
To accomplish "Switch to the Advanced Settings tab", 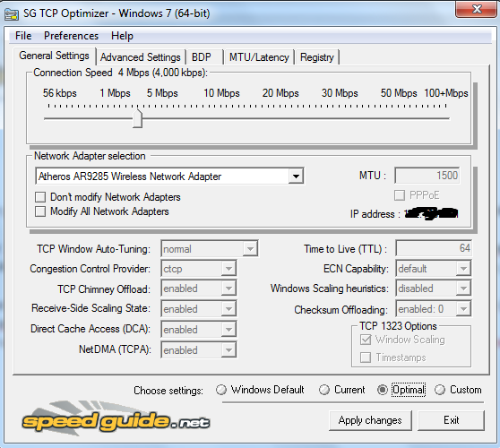I will 141,57.
